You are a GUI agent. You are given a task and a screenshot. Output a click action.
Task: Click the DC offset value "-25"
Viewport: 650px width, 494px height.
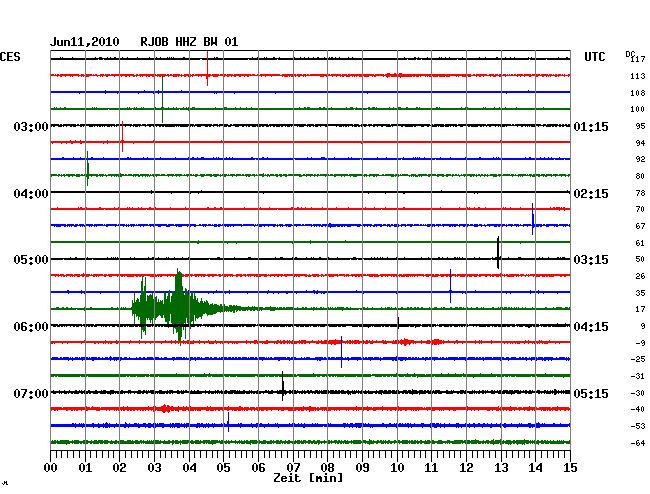[x=638, y=359]
